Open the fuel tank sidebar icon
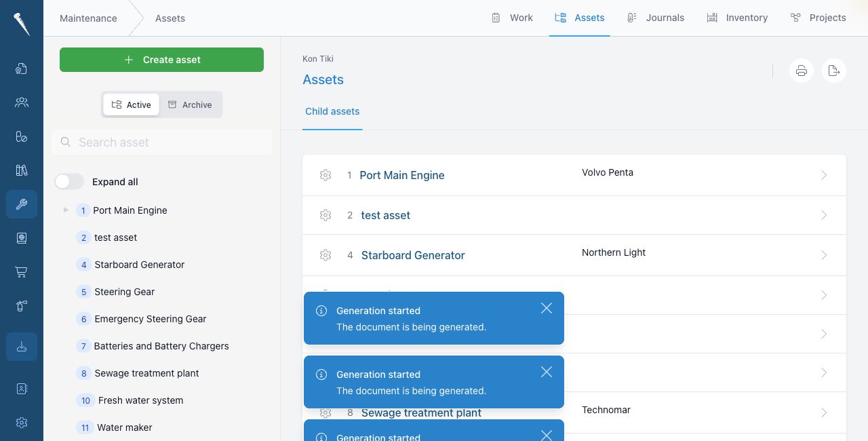Image resolution: width=868 pixels, height=441 pixels. click(x=22, y=306)
